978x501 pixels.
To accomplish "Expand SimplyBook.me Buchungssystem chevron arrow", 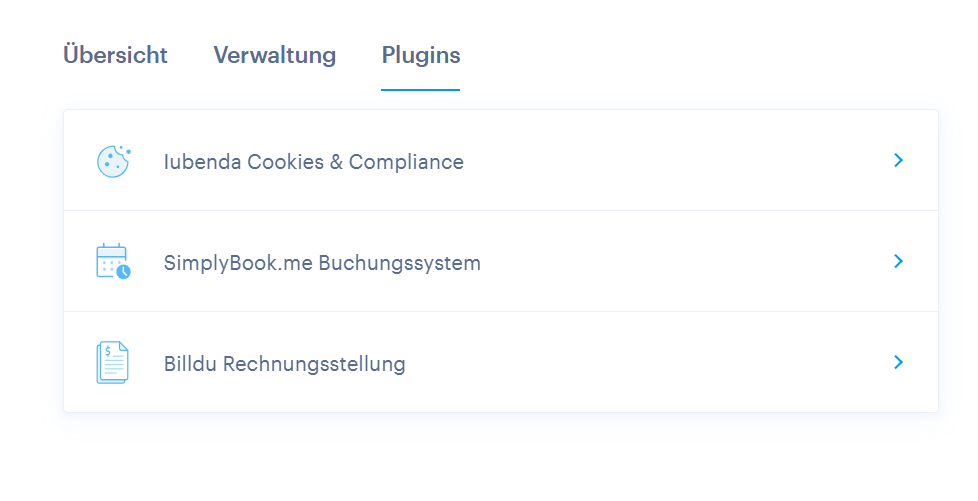I will click(x=898, y=261).
